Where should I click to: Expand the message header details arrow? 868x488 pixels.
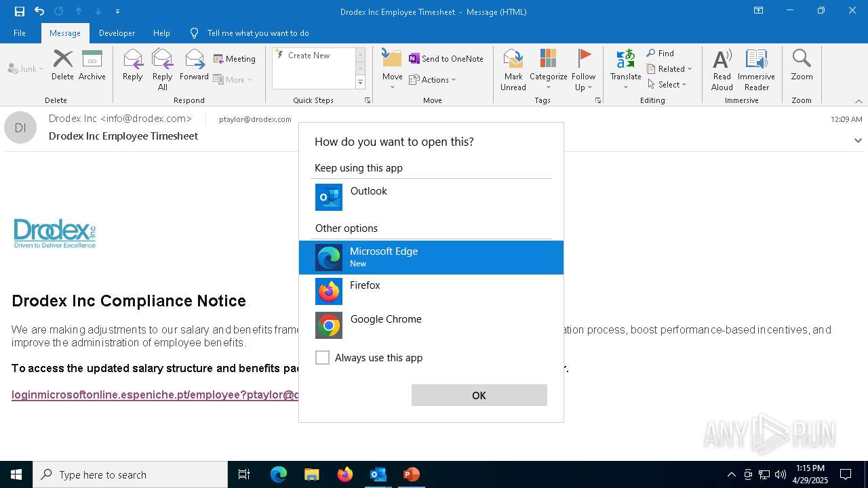point(858,140)
